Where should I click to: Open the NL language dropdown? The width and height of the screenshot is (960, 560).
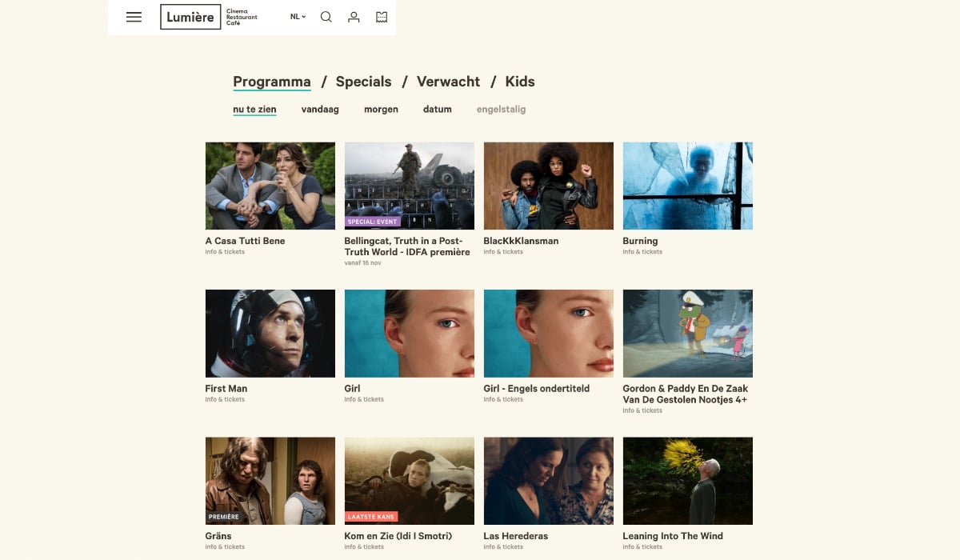coord(298,17)
